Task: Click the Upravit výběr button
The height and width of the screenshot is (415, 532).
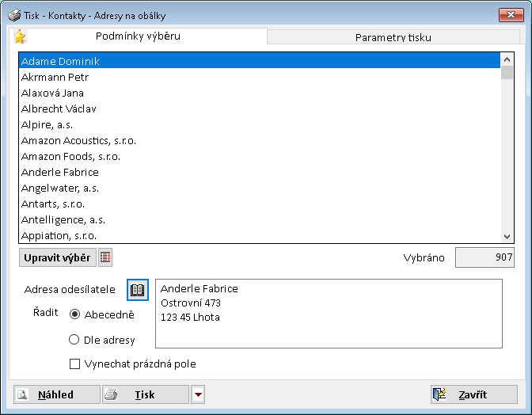Action: coord(57,257)
